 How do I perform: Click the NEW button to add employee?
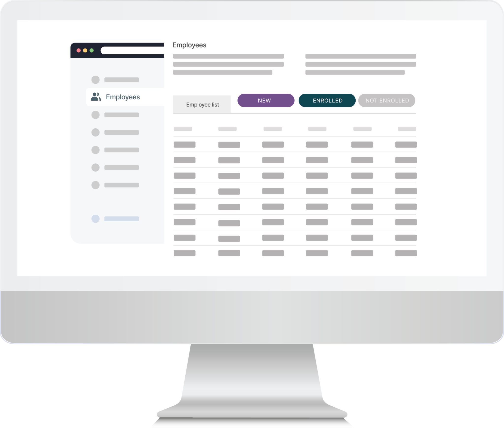265,100
